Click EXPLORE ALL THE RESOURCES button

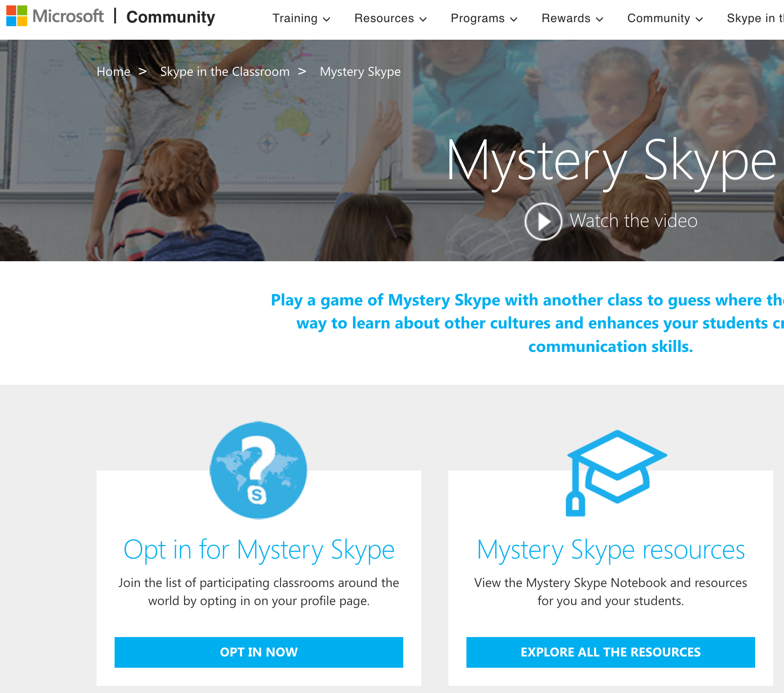[611, 652]
